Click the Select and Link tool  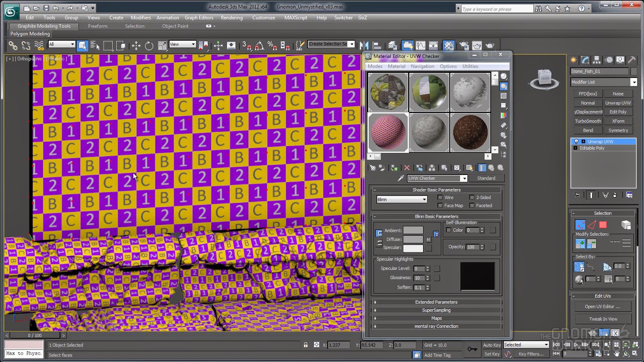[x=13, y=46]
